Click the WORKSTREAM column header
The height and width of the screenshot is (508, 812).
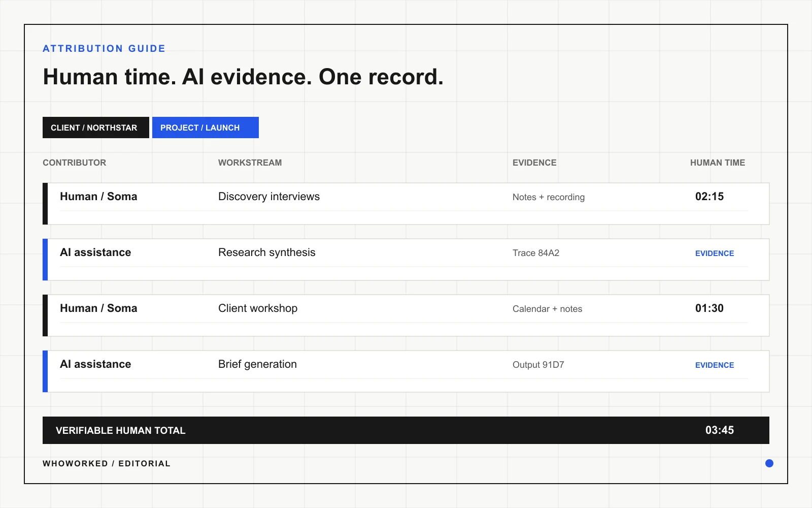pos(250,163)
